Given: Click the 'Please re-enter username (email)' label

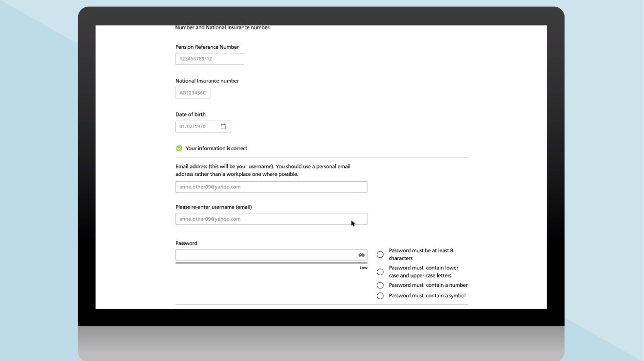Looking at the screenshot, I should tap(214, 207).
